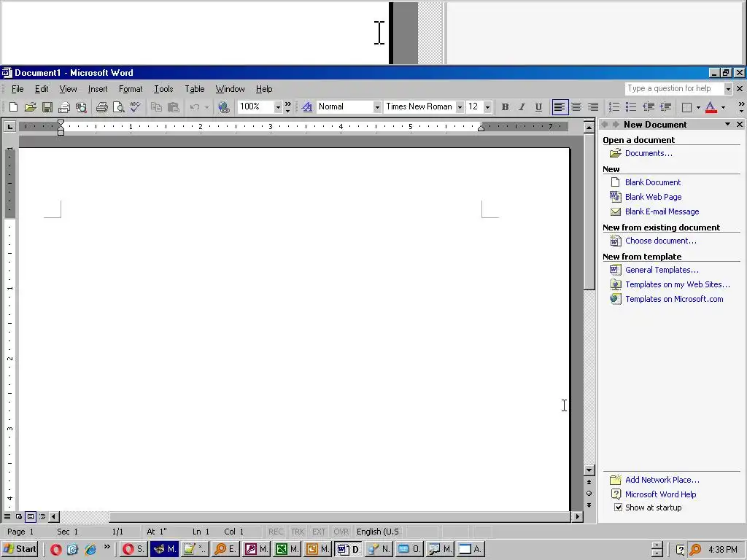Expand the help question box dropdown

click(728, 88)
